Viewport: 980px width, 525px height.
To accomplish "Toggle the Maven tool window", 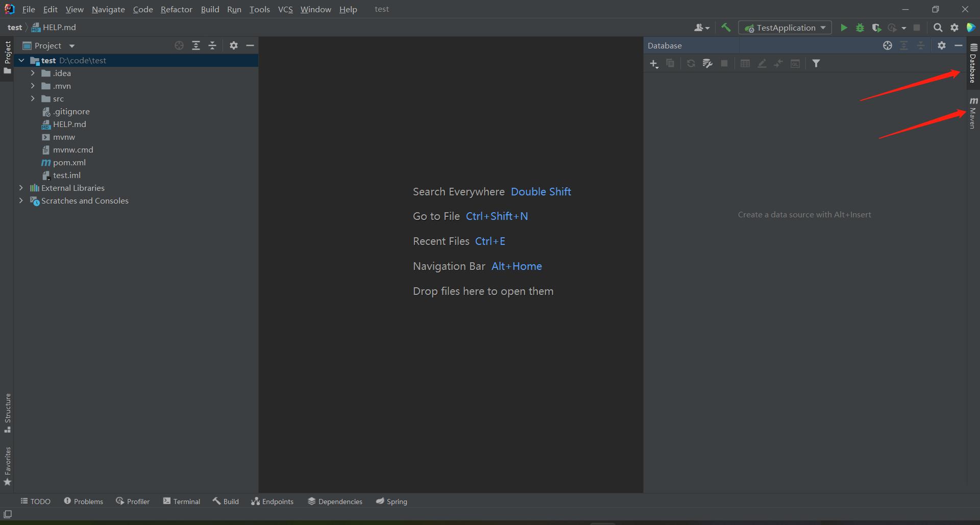I will click(973, 113).
